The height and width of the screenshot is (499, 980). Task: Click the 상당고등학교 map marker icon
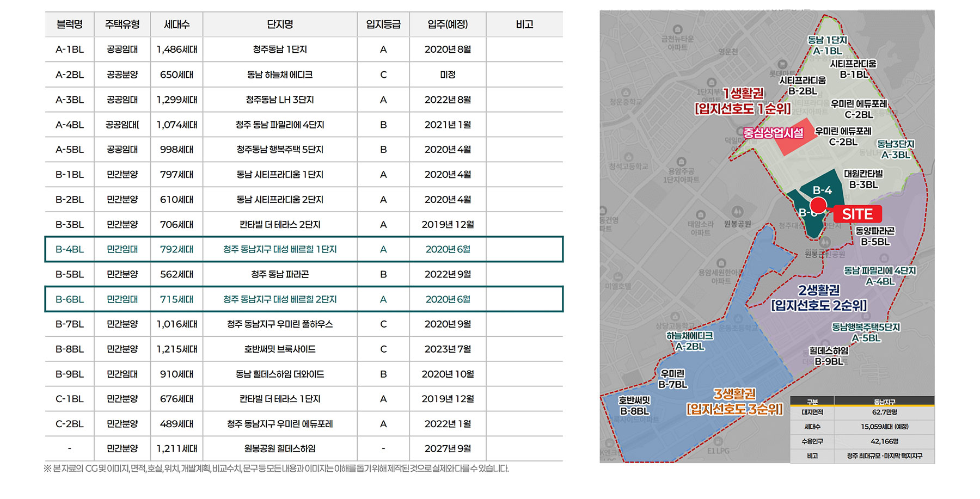(x=675, y=317)
